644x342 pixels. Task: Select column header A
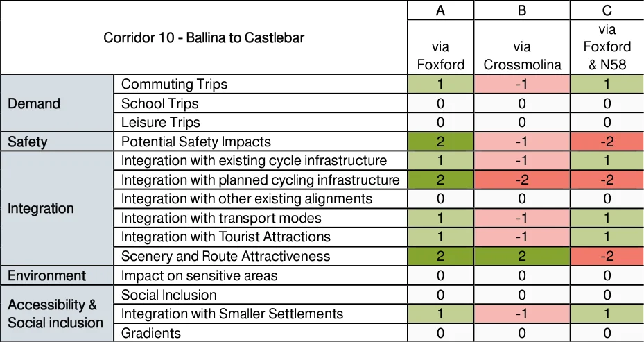(x=440, y=10)
